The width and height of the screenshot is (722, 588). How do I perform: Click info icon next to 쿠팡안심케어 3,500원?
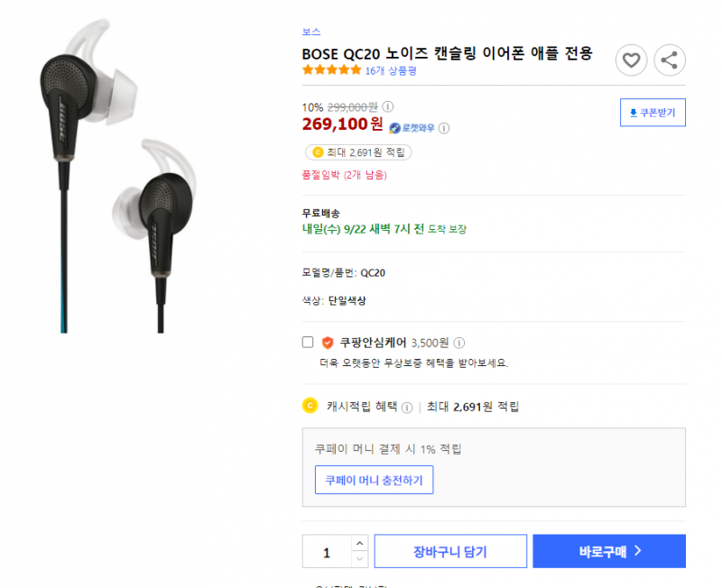click(x=459, y=343)
